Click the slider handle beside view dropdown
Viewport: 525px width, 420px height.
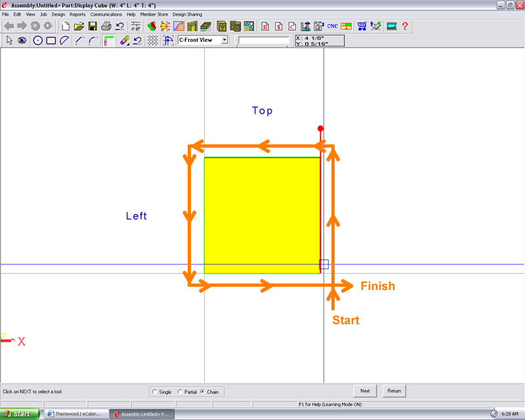click(x=238, y=41)
